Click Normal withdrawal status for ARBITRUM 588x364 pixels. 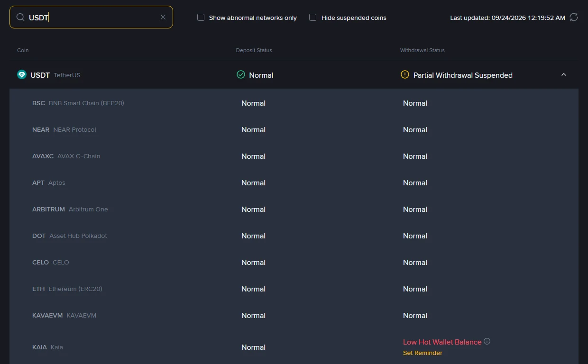[x=415, y=209]
